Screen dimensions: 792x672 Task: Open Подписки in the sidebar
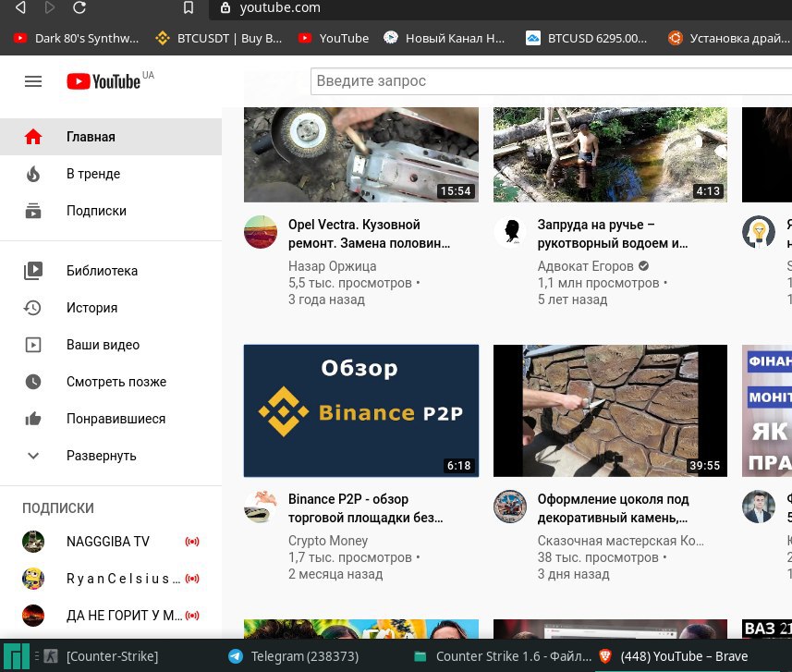click(x=111, y=211)
